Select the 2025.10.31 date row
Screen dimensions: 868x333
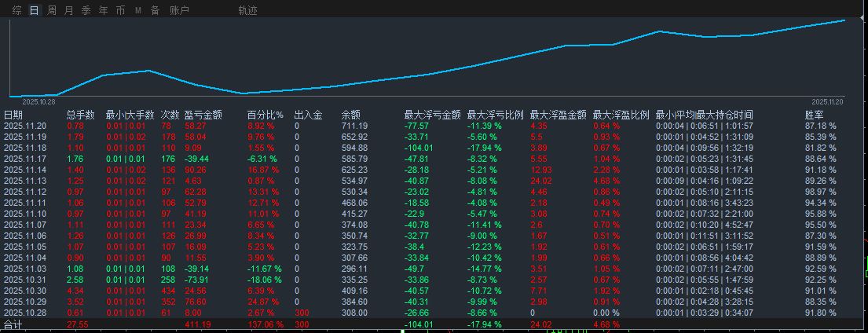24,280
